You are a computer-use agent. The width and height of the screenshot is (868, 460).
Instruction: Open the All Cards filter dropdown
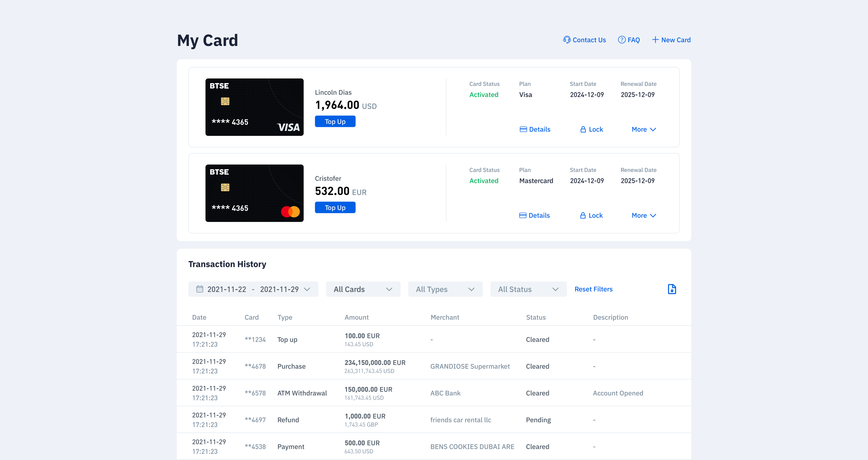pos(363,289)
